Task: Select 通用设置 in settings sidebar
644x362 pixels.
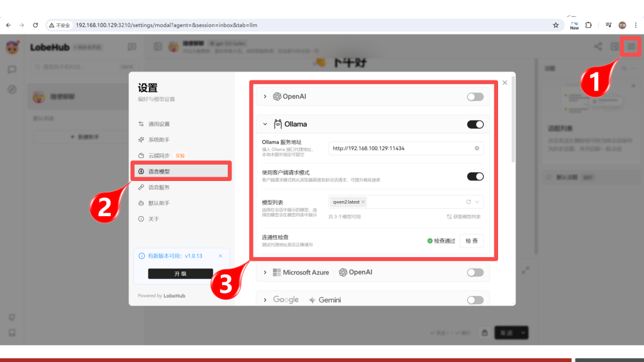Action: (x=158, y=124)
